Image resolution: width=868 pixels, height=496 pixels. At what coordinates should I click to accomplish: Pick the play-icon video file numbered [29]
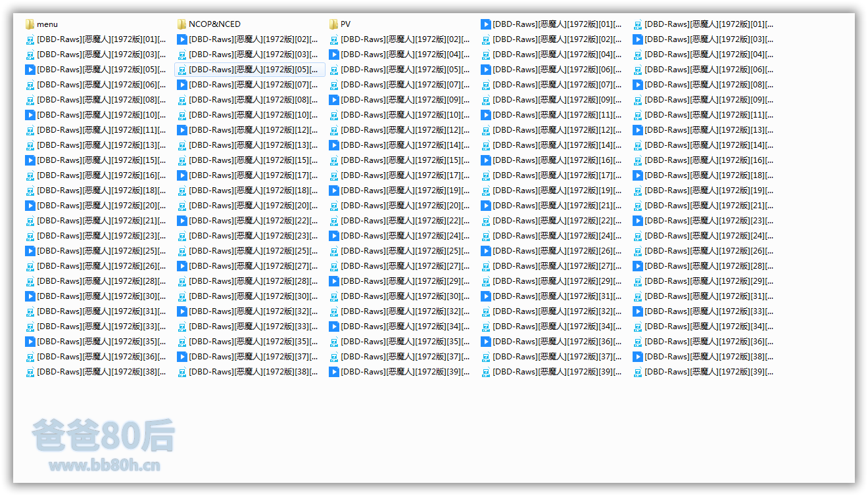click(400, 281)
